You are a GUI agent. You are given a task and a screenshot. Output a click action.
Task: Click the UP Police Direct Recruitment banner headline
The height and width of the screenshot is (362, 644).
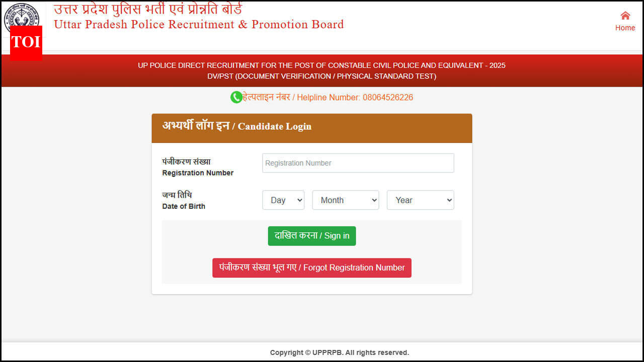pos(322,65)
